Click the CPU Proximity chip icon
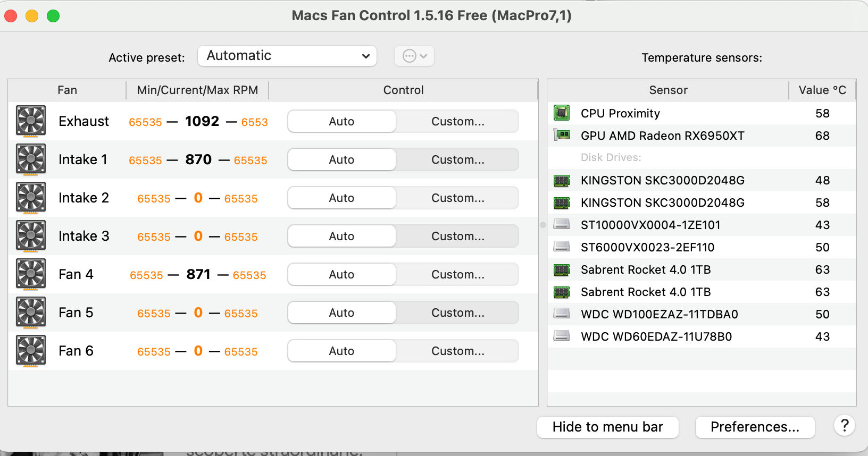The height and width of the screenshot is (456, 868). (562, 113)
